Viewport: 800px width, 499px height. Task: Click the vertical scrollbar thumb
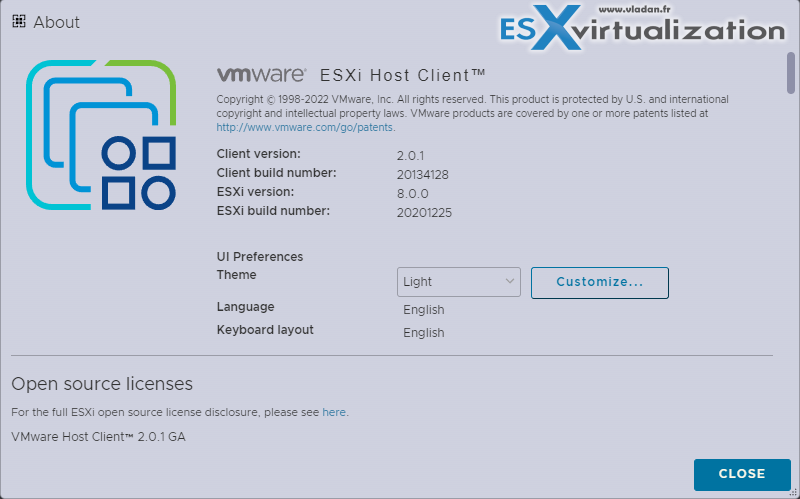click(x=791, y=73)
